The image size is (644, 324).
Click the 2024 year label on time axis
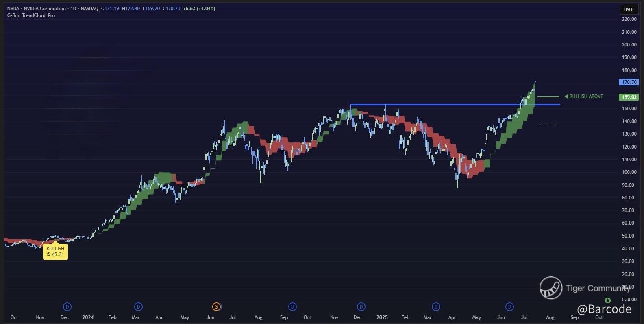pos(88,317)
